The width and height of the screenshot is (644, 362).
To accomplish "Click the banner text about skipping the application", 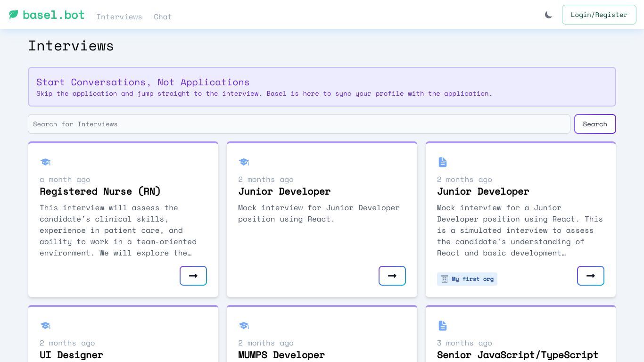I will tap(264, 93).
